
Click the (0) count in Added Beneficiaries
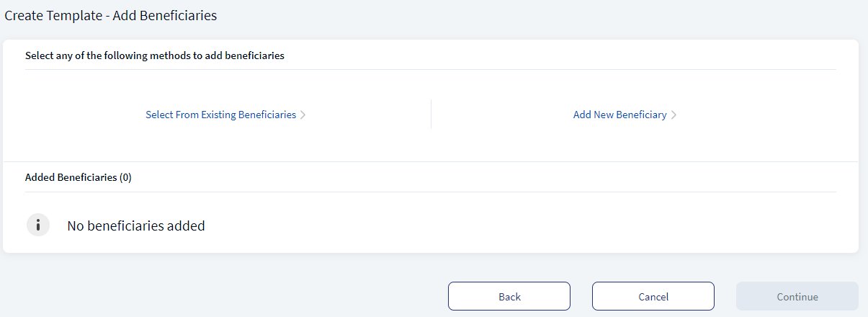pos(125,177)
